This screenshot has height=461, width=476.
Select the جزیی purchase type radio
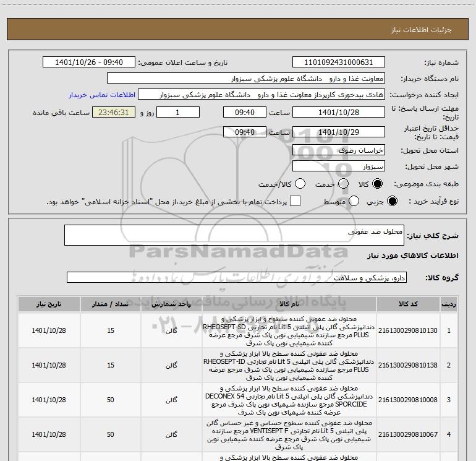(x=392, y=201)
